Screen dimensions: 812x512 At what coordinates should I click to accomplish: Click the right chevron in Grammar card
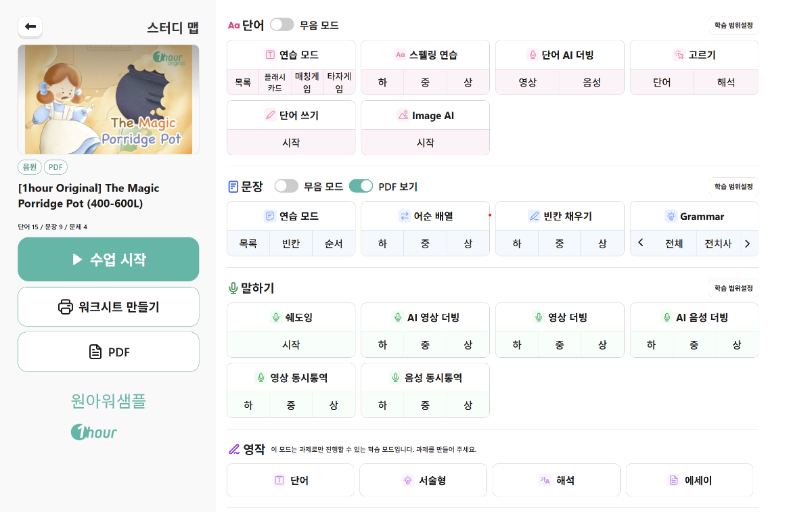(747, 243)
